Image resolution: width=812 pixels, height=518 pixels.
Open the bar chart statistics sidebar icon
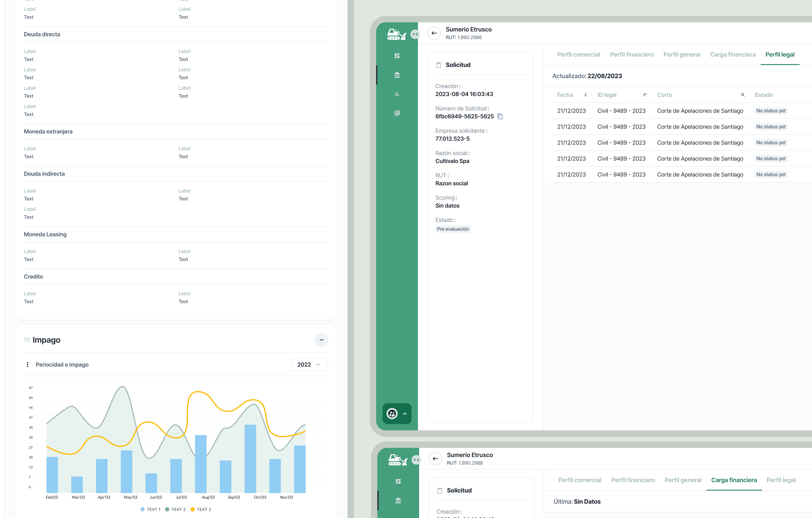click(x=397, y=94)
